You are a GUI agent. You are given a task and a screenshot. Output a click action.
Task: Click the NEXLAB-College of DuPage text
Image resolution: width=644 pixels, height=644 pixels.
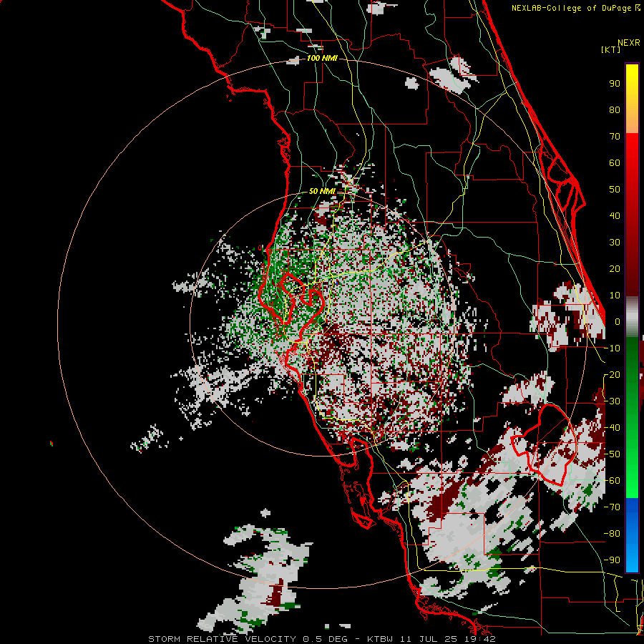click(571, 8)
